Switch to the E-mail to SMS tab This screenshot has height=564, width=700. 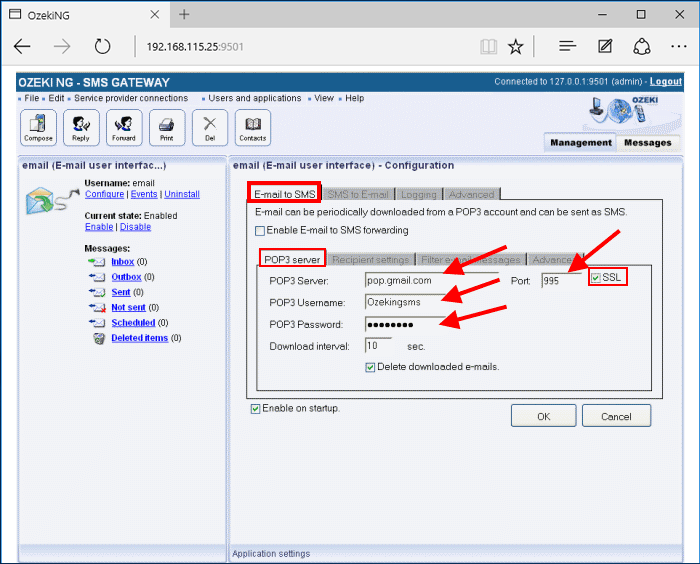tap(284, 194)
